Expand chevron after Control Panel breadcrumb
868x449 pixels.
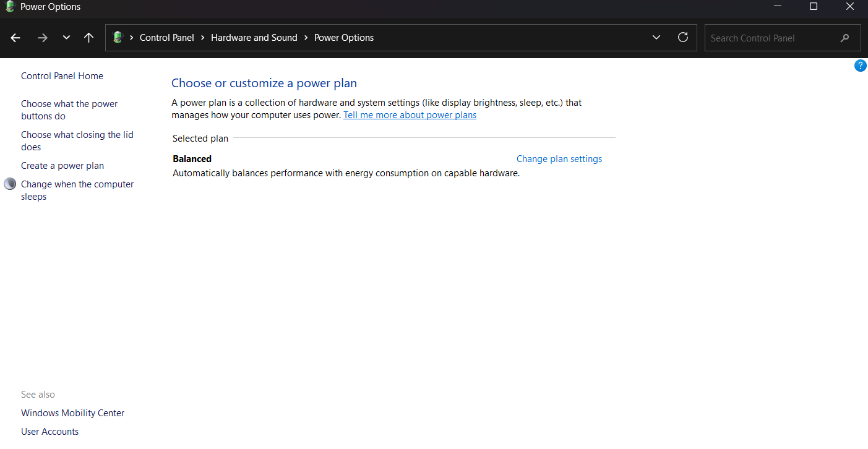[x=203, y=38]
